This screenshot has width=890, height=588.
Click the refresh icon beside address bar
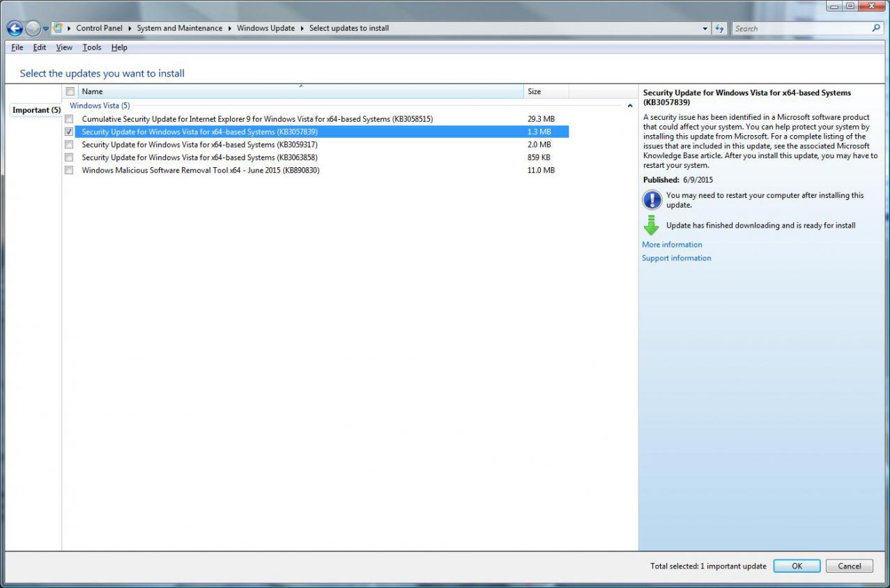coord(720,29)
